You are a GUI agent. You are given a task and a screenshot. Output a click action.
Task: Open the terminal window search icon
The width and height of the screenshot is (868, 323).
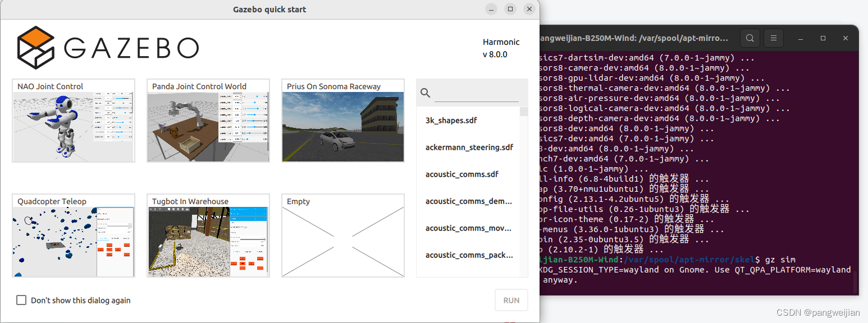[750, 38]
